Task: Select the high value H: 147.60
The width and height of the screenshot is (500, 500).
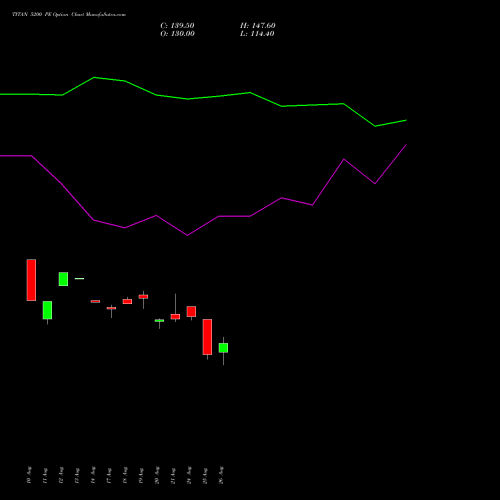Action: (x=258, y=26)
